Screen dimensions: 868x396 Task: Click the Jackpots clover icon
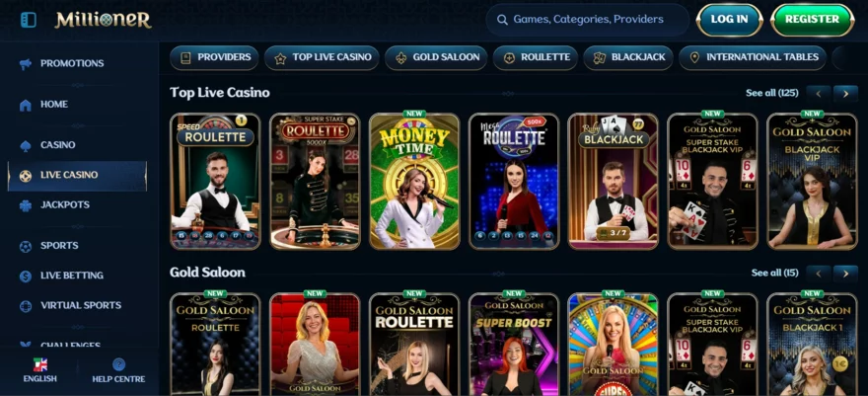click(26, 205)
